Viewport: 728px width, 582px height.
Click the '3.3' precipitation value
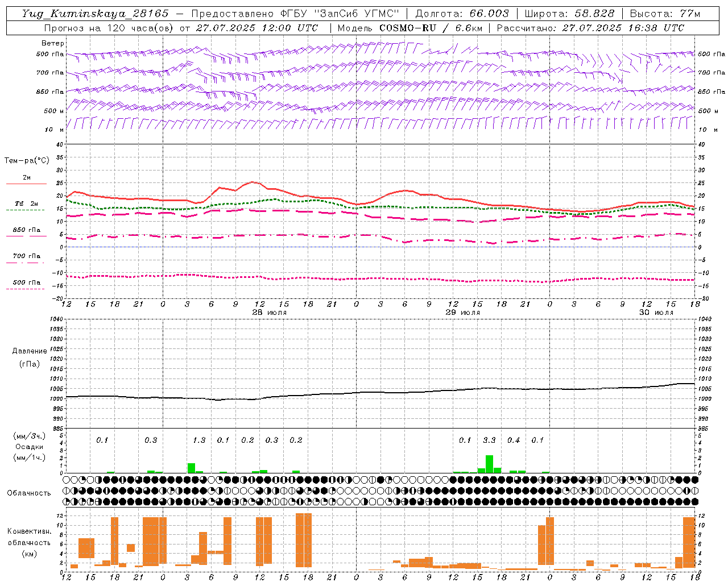point(489,440)
